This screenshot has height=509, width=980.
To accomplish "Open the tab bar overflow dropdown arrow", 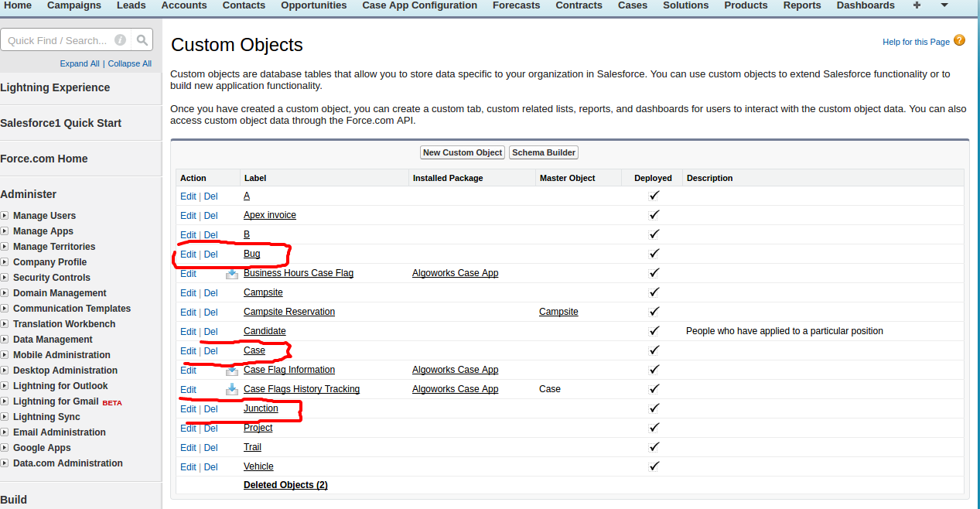I will [x=944, y=5].
